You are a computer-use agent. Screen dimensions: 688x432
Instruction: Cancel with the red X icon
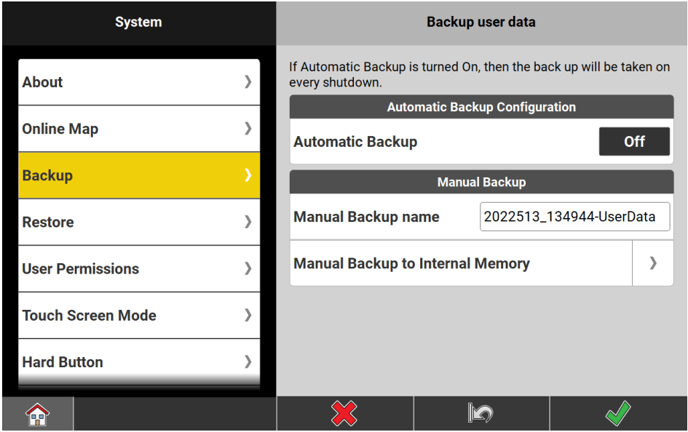point(344,414)
